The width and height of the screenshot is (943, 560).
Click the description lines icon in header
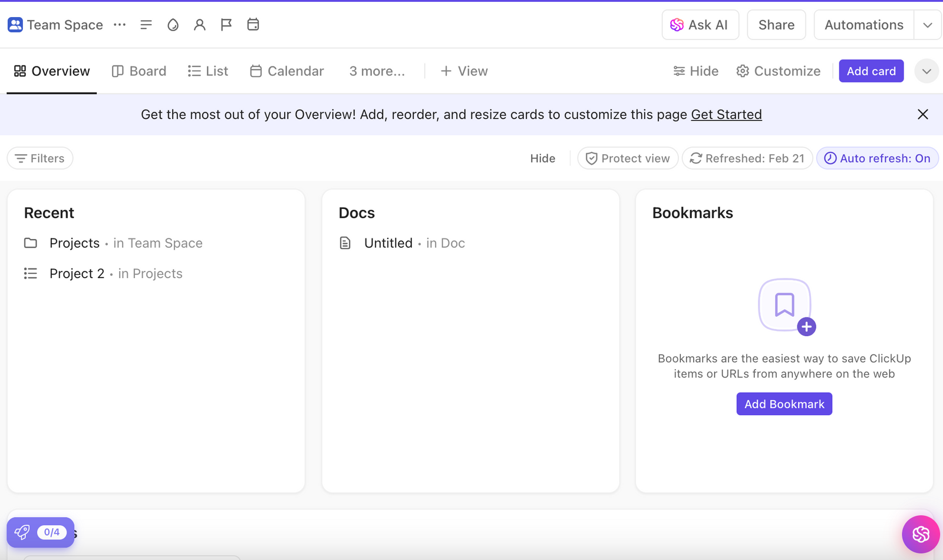[x=146, y=25]
